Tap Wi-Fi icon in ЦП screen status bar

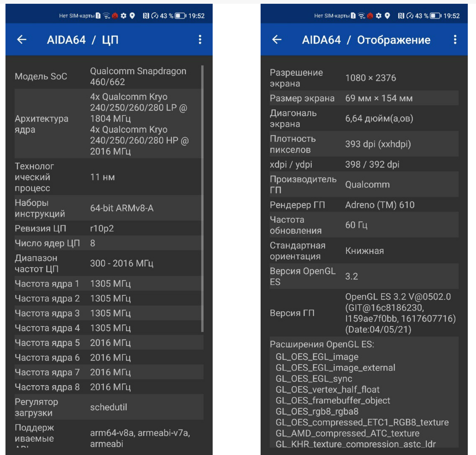click(x=107, y=16)
